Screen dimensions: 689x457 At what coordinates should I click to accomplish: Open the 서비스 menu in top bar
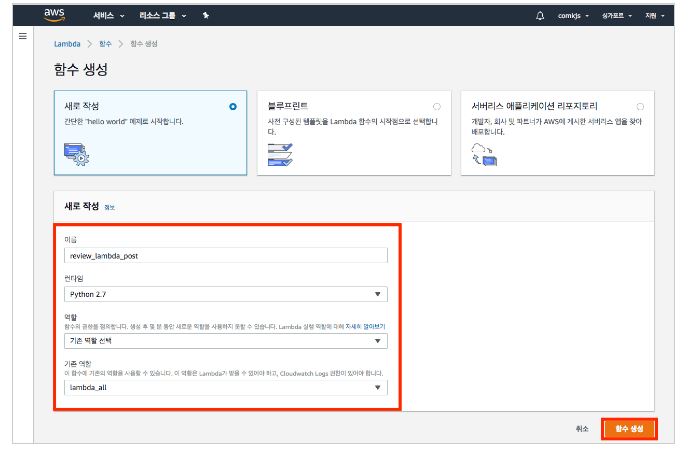[108, 16]
